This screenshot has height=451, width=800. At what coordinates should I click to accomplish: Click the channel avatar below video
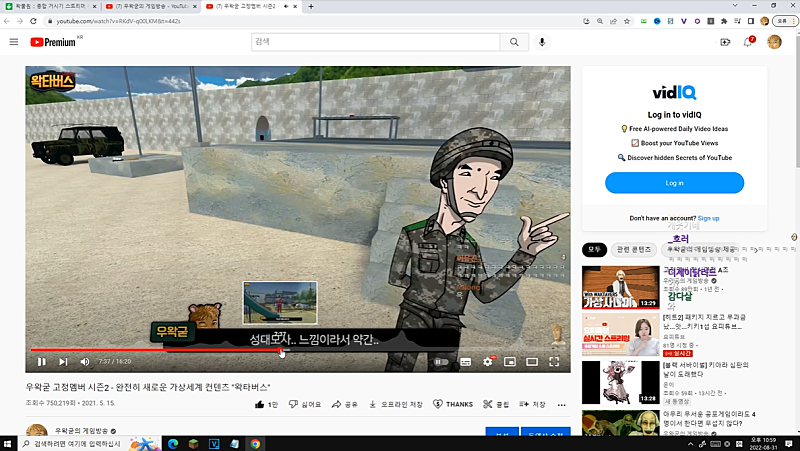tap(37, 430)
